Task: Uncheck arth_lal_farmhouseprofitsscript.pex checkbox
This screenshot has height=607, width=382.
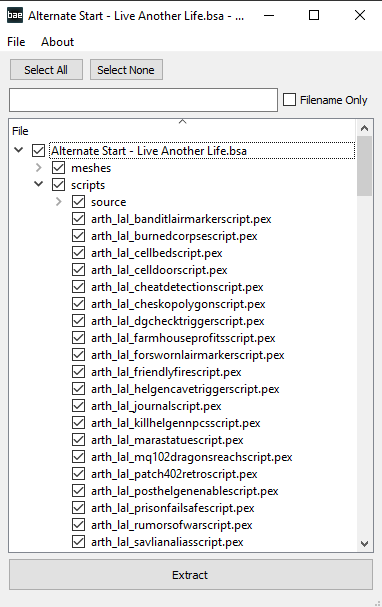Action: tap(79, 338)
